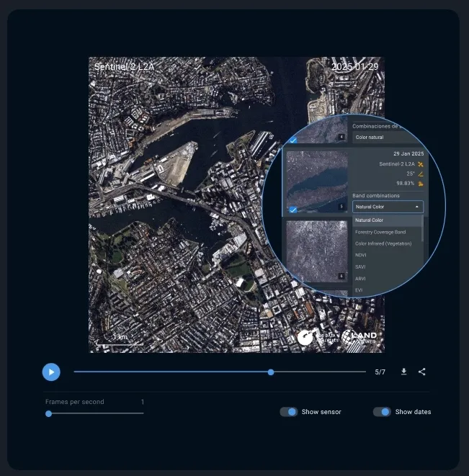Click the Land Viewer logo on the map

point(359,337)
